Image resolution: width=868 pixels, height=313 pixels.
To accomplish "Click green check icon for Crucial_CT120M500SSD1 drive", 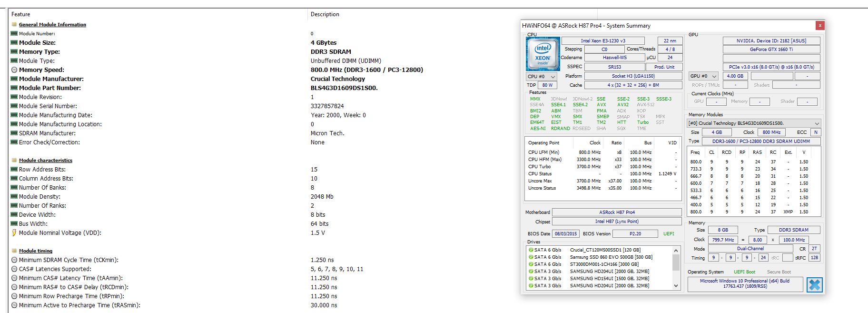I will [531, 250].
